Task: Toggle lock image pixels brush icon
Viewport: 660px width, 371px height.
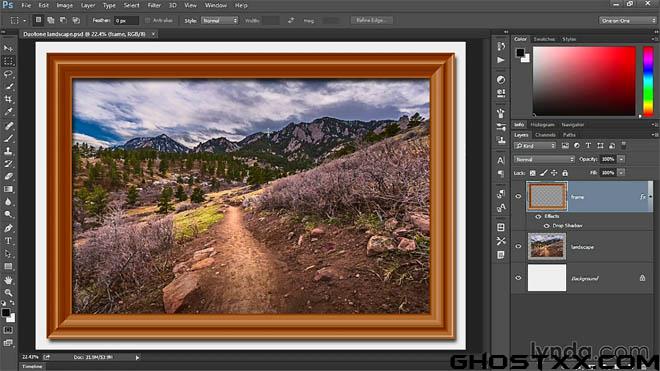Action: click(x=543, y=173)
